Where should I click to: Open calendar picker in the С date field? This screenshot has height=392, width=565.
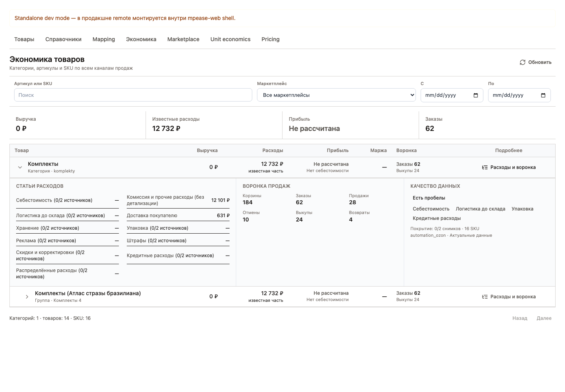tap(476, 95)
